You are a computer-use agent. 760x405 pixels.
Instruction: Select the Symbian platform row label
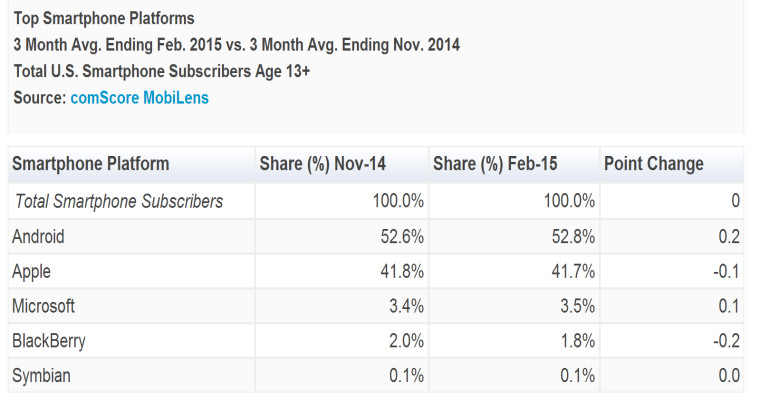click(x=42, y=376)
